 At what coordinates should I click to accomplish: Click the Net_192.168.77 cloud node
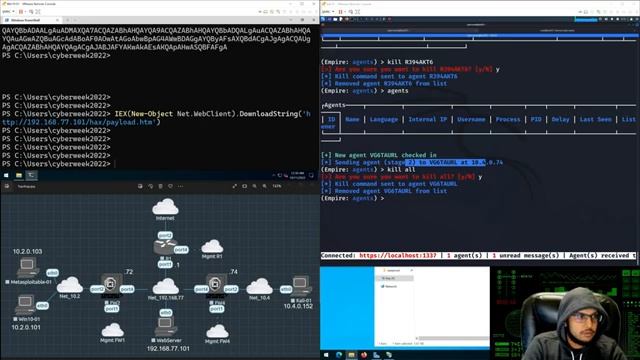pos(166,286)
